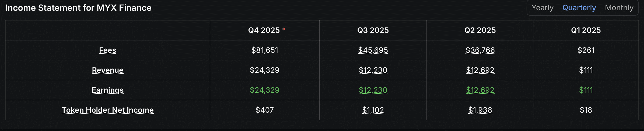
Task: Click Token Holder Net Income label
Action: click(107, 110)
